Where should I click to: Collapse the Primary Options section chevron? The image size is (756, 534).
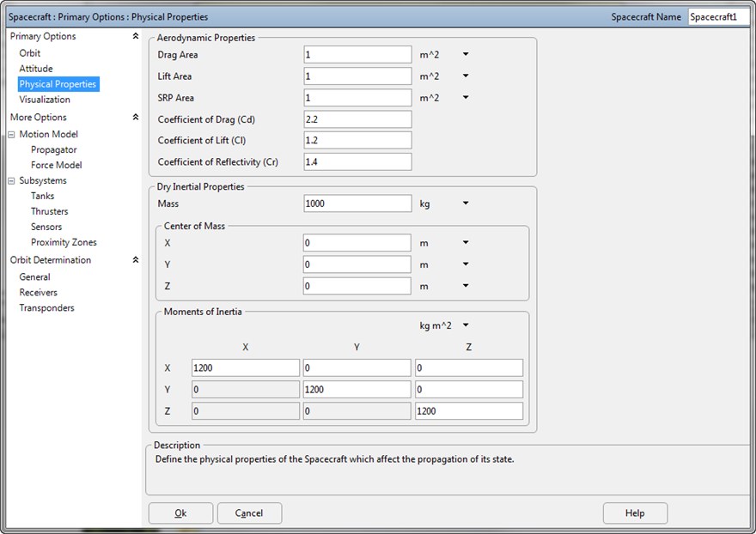click(x=136, y=36)
